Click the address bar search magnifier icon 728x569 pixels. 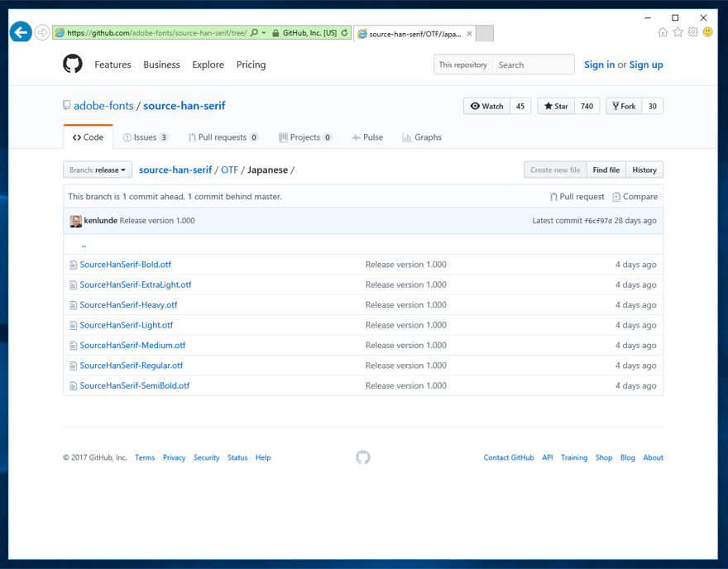point(254,32)
